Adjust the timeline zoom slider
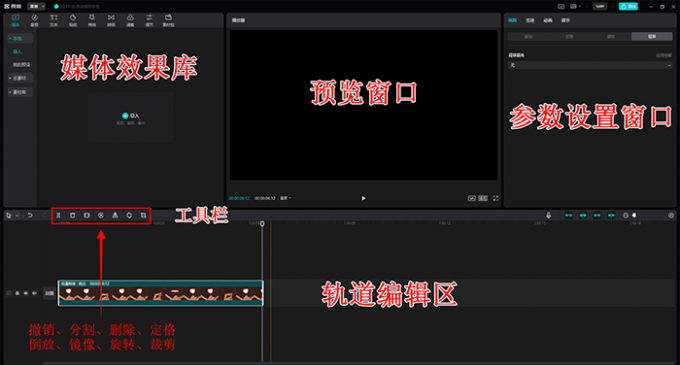 tap(634, 215)
